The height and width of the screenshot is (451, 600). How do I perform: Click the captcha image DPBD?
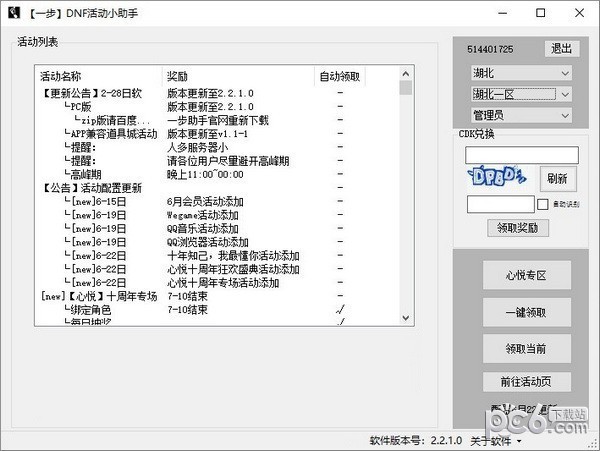[497, 177]
